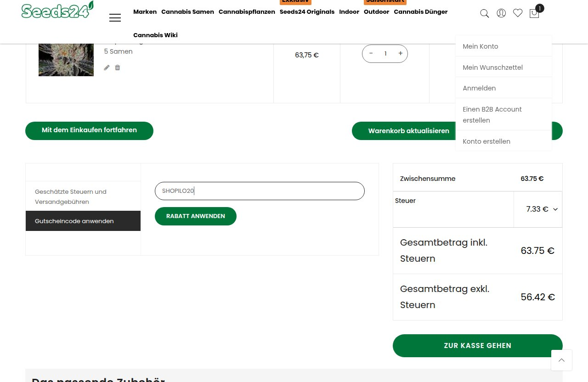Select Mein Konto in account dropdown
The height and width of the screenshot is (382, 588).
click(503, 46)
